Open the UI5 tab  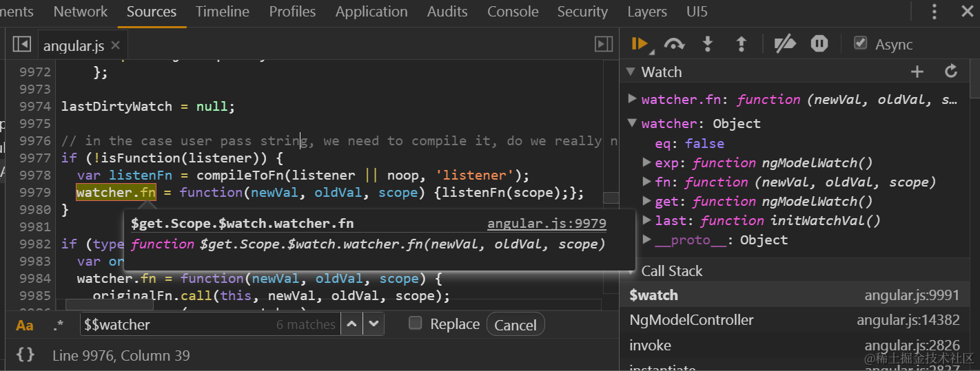coord(697,12)
